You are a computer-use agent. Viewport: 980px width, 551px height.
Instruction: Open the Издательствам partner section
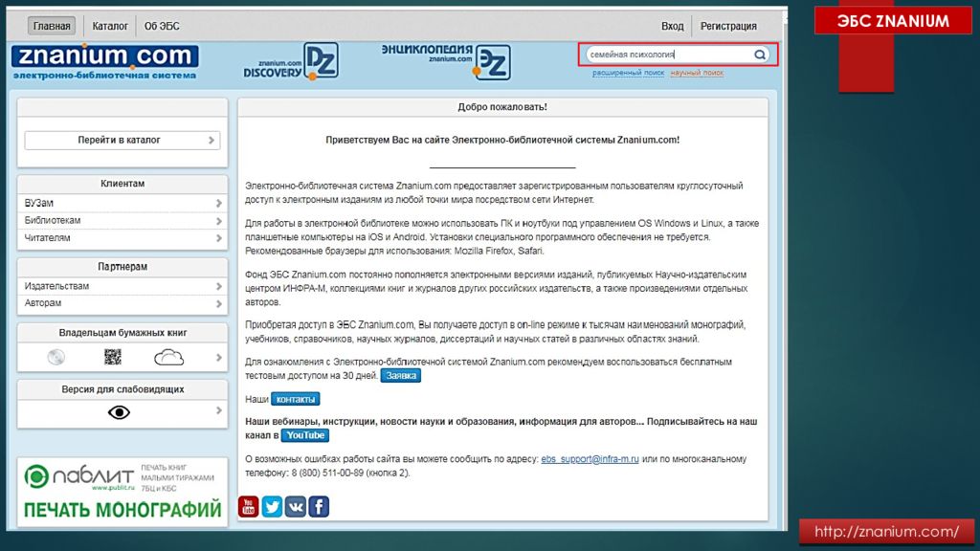[x=122, y=286]
